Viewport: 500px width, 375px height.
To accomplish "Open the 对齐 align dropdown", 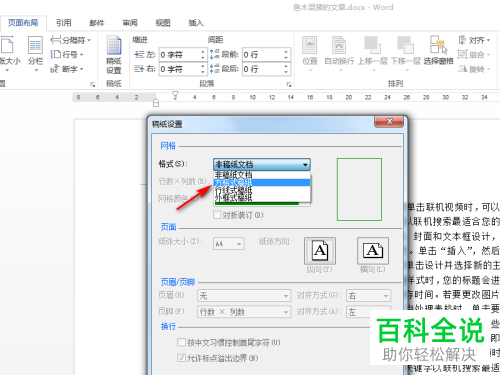I will (x=474, y=40).
